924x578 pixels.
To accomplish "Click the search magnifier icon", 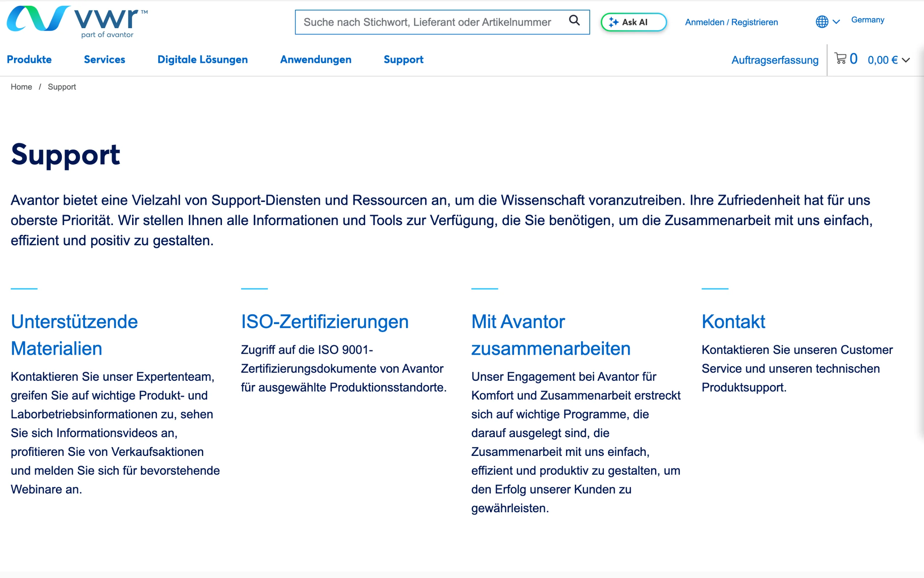I will point(574,20).
